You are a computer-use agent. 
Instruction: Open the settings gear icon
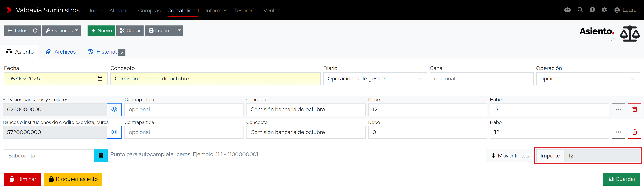(x=604, y=10)
